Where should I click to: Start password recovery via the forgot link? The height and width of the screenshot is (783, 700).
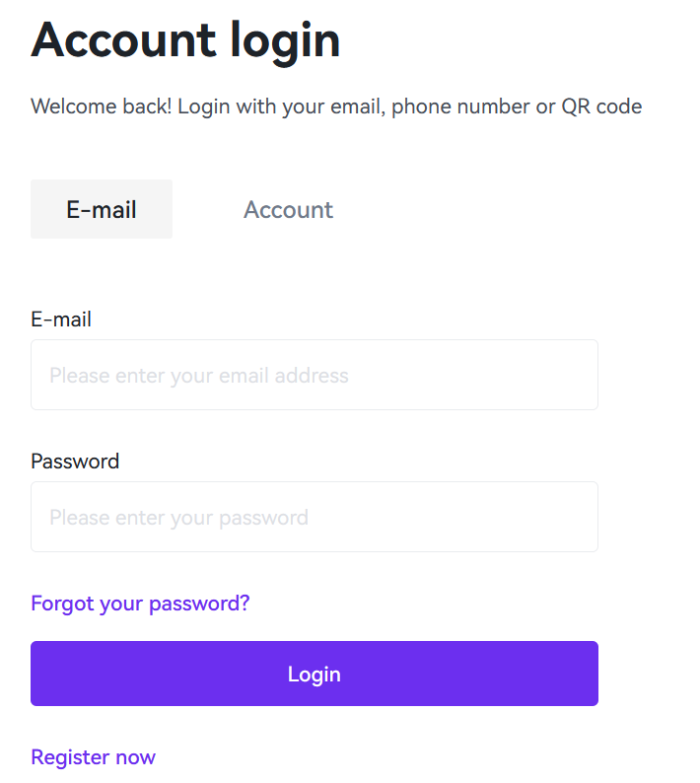(140, 603)
